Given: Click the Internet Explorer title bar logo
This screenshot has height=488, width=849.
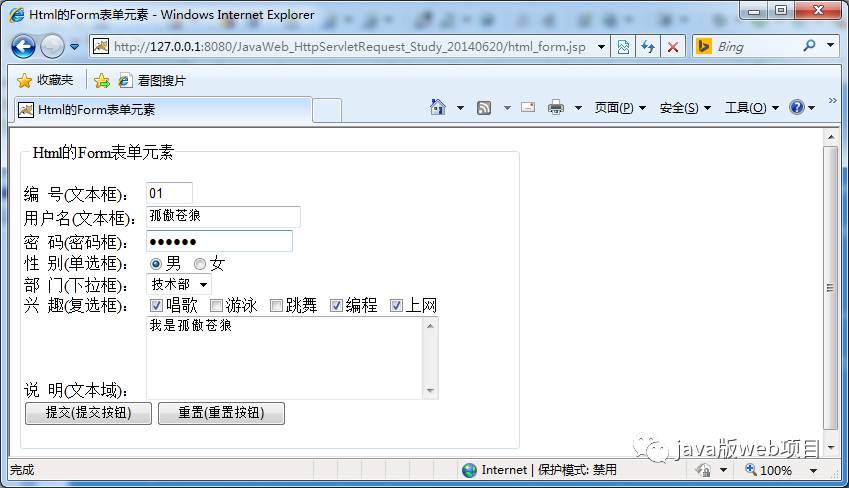Looking at the screenshot, I should tap(17, 15).
